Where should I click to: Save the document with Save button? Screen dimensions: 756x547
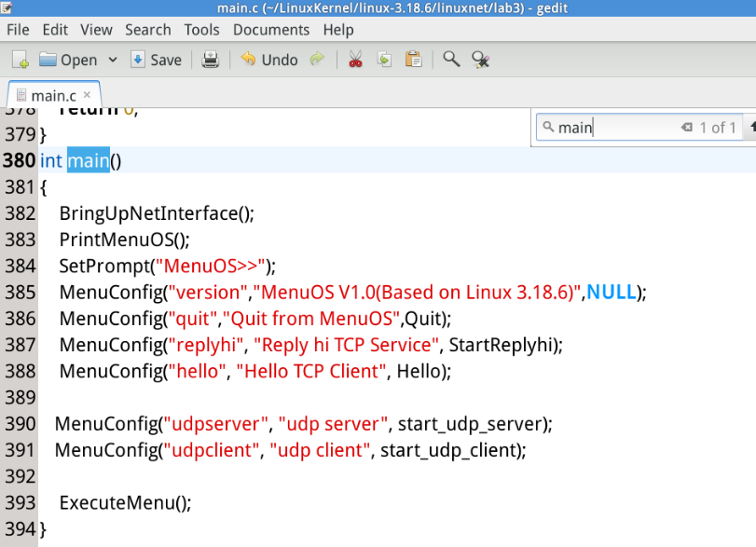(157, 61)
